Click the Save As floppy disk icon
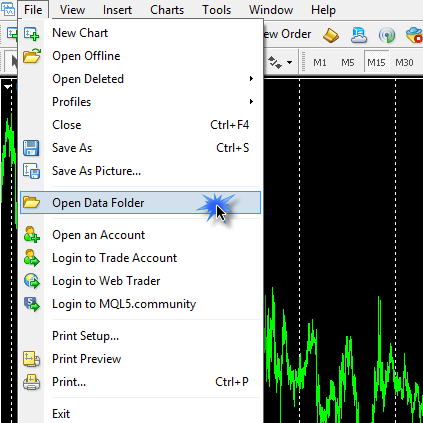423x423 pixels. tap(31, 148)
